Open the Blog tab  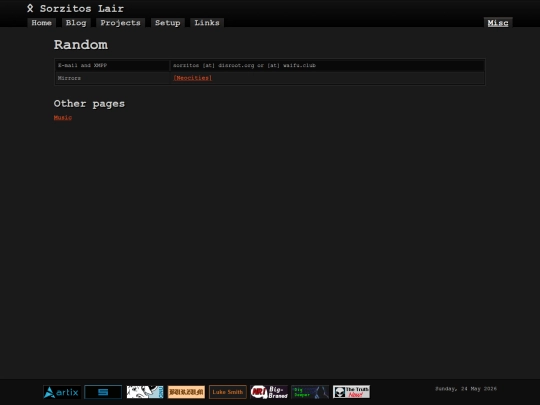click(x=76, y=23)
